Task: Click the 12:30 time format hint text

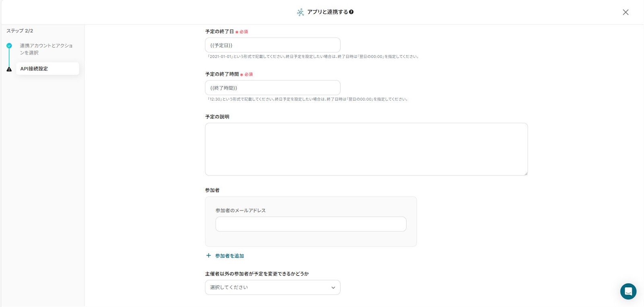Action: [308, 99]
